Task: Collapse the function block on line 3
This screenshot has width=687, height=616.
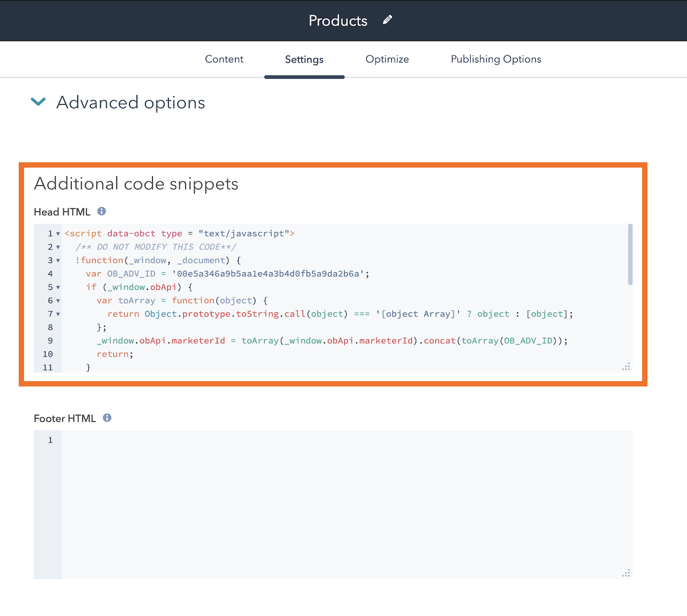Action: point(58,260)
